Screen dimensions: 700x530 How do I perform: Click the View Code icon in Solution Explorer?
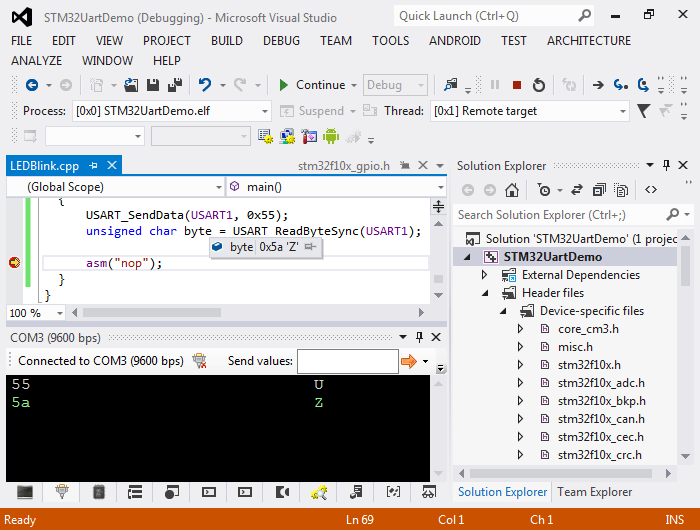point(650,190)
